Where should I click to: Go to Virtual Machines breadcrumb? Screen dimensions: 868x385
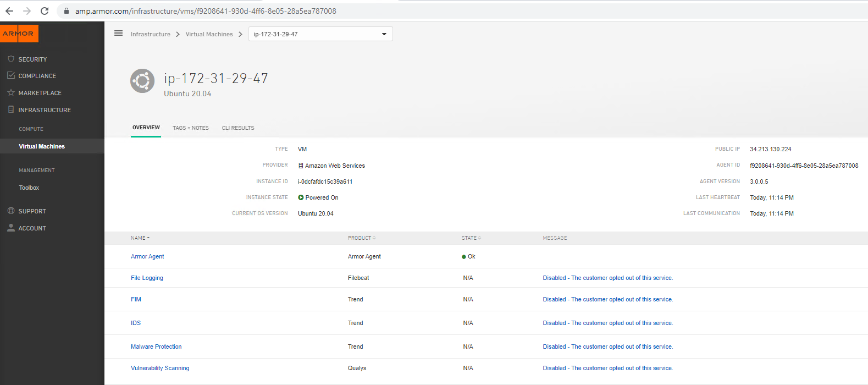(x=209, y=34)
